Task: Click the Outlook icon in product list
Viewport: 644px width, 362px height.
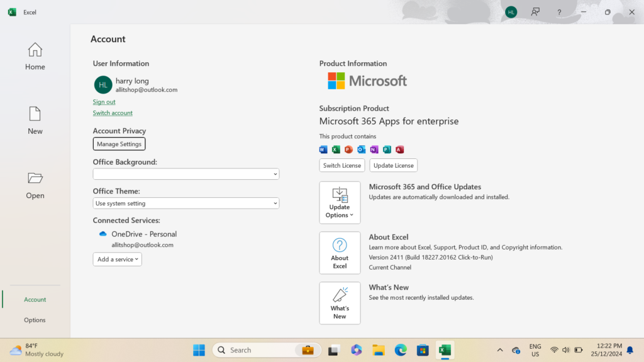Action: (362, 150)
